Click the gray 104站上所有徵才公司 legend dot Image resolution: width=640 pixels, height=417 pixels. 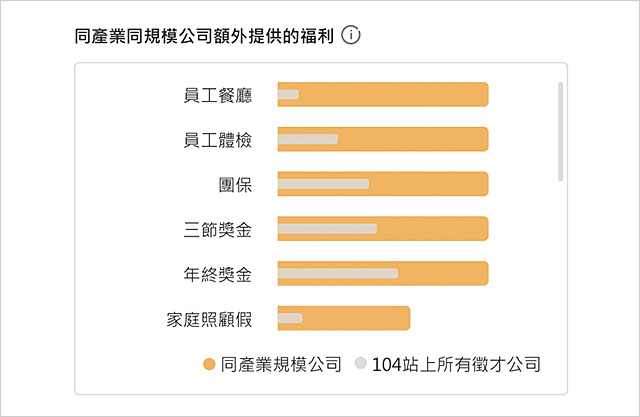pyautogui.click(x=360, y=363)
